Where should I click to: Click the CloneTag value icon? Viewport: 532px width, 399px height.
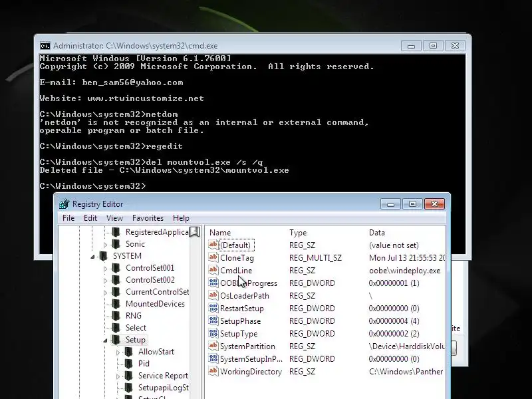click(x=213, y=257)
